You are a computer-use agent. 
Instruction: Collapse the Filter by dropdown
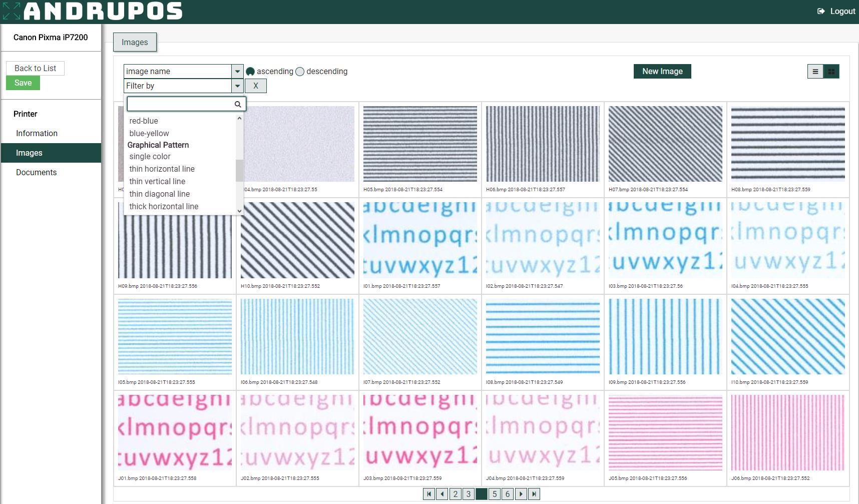[x=237, y=86]
